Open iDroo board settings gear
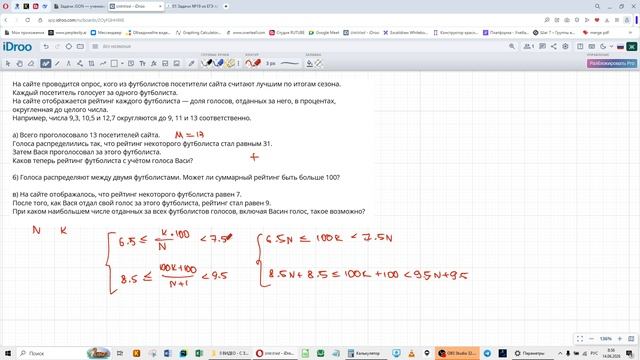 tap(565, 47)
